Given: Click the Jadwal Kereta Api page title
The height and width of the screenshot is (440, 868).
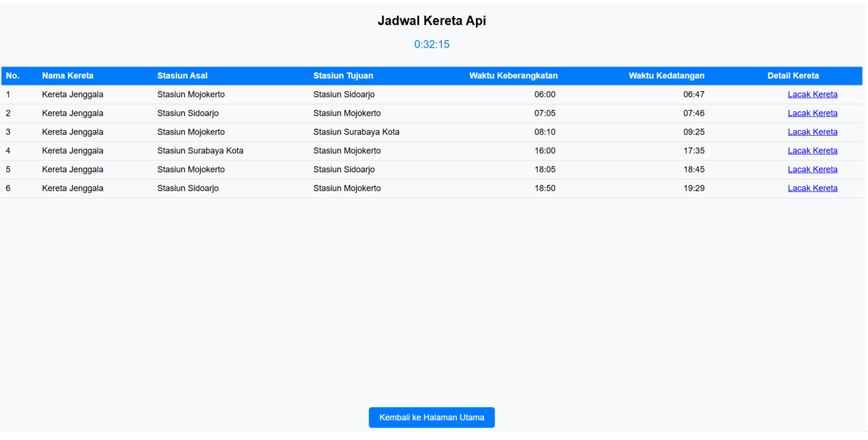Looking at the screenshot, I should (432, 21).
